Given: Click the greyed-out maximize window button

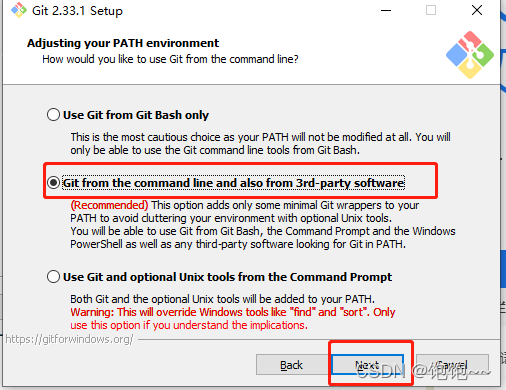Looking at the screenshot, I should (431, 10).
